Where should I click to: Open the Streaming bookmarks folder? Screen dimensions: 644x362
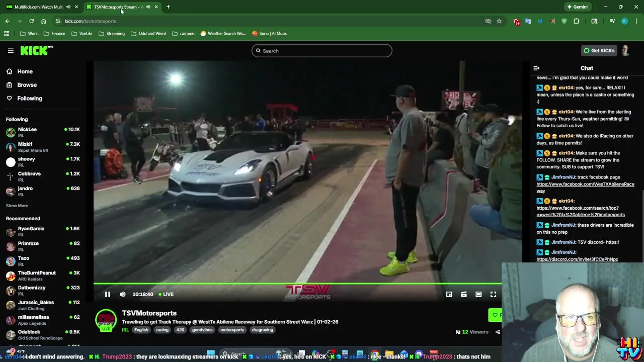(111, 34)
